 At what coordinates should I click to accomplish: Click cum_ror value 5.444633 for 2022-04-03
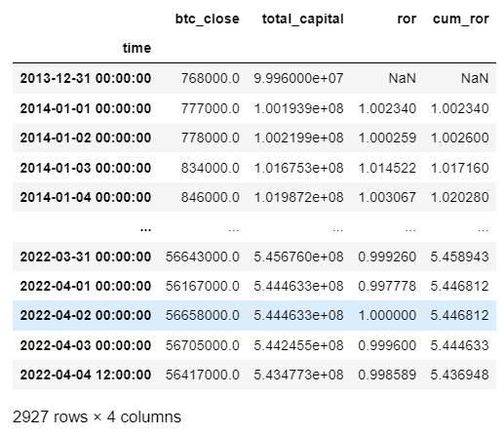pos(459,345)
